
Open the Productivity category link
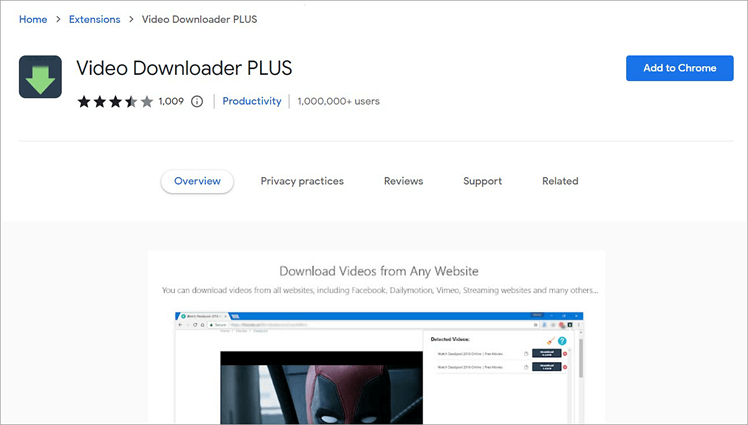(x=252, y=101)
